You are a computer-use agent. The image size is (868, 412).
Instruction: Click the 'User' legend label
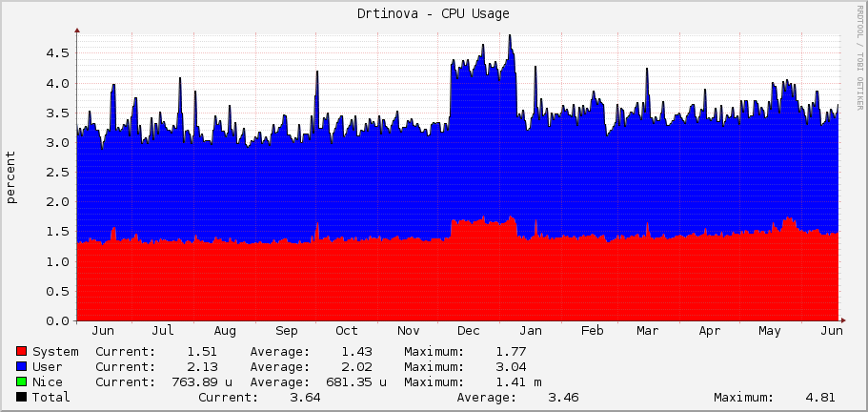pyautogui.click(x=48, y=366)
